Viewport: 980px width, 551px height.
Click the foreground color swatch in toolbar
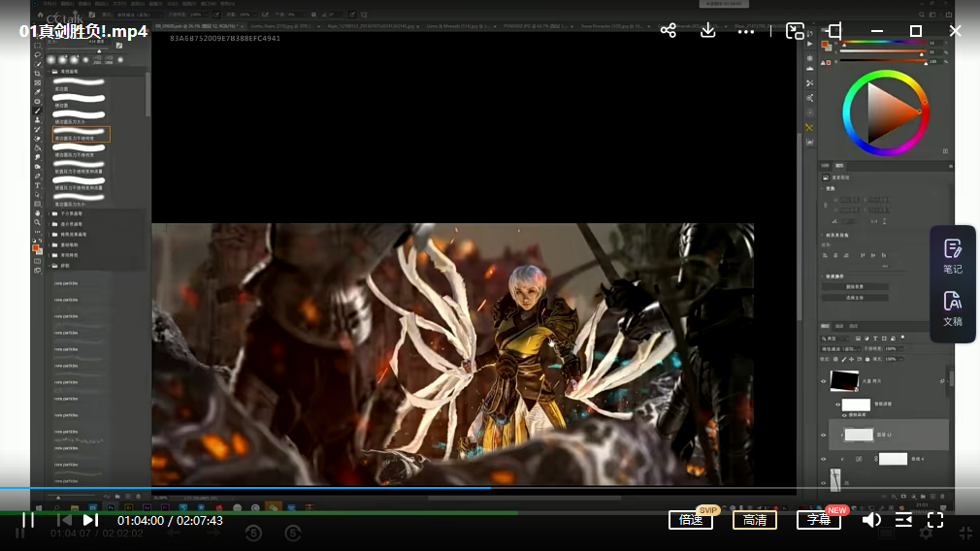tap(36, 248)
